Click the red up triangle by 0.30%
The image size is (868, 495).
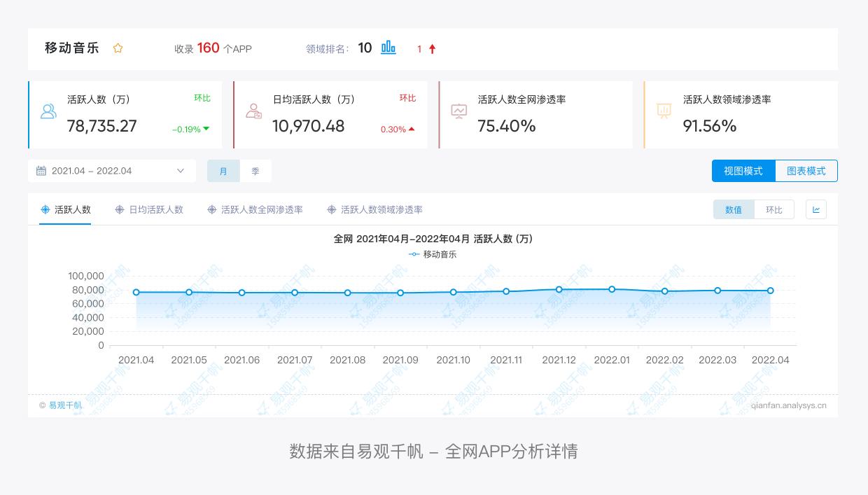[412, 129]
